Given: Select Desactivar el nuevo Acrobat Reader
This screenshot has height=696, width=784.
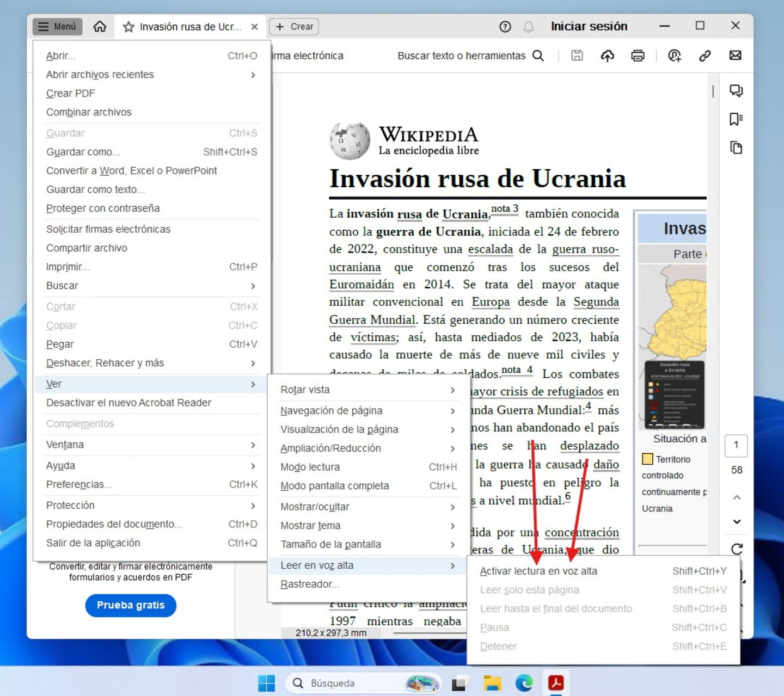Looking at the screenshot, I should click(x=151, y=403).
